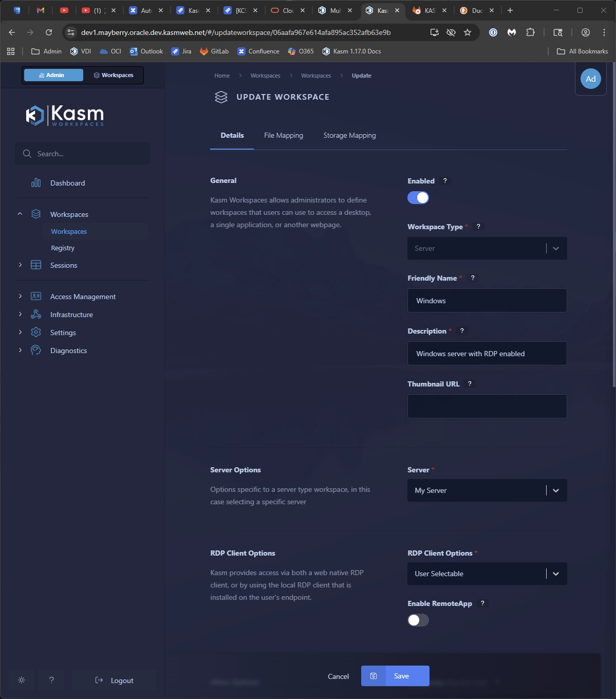Open the Confluence bookmark
The image size is (616, 699).
point(258,51)
